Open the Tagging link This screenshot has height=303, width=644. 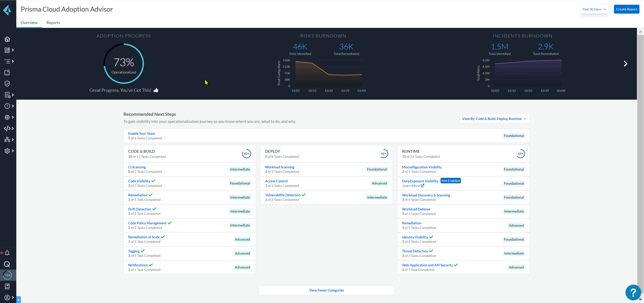click(x=134, y=251)
